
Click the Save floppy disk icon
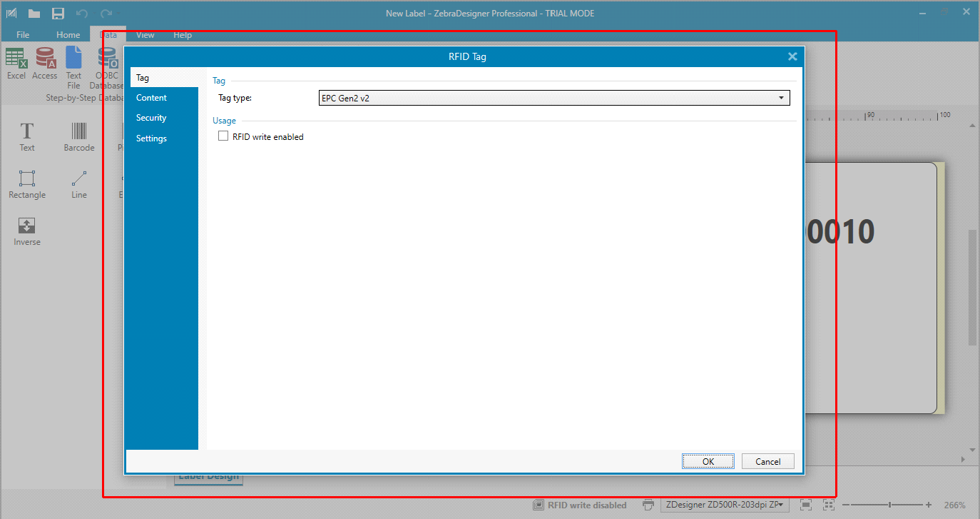[58, 14]
